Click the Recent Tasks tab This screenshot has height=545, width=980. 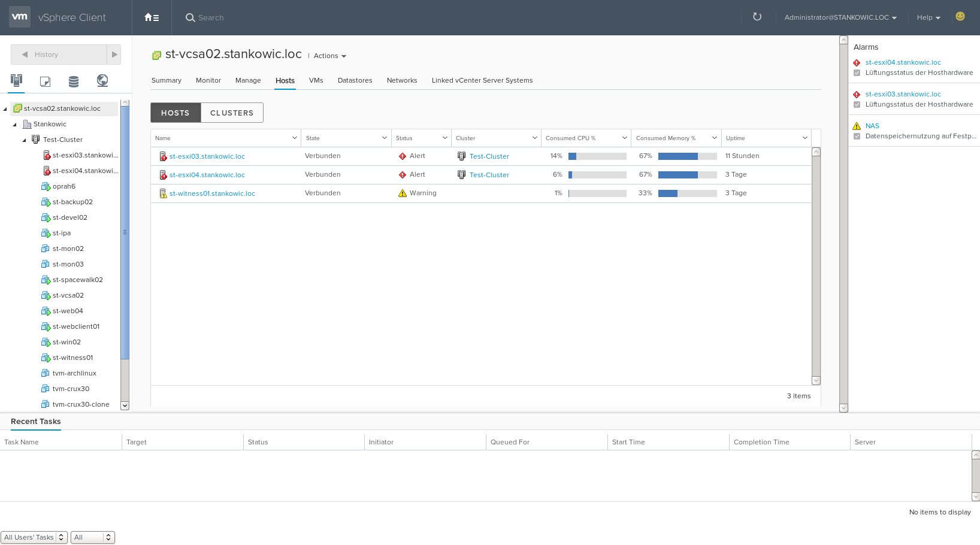(x=36, y=422)
